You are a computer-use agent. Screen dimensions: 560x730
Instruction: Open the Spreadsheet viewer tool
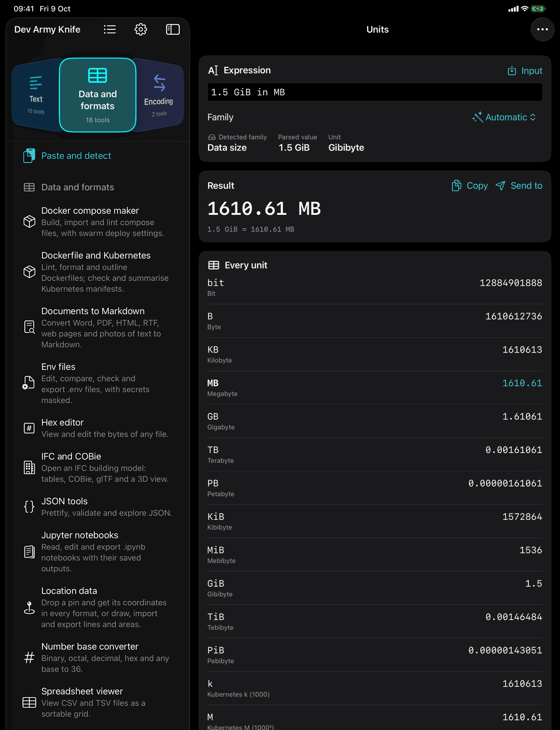pyautogui.click(x=98, y=702)
